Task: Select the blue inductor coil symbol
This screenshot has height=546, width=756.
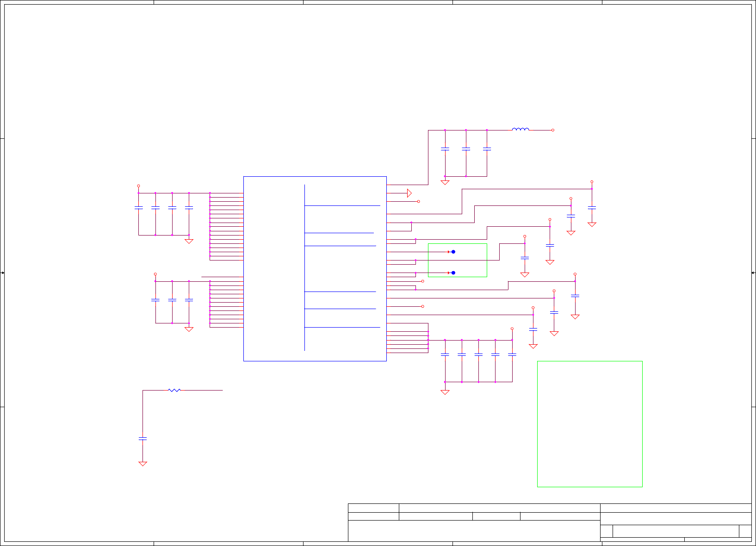Action: (x=521, y=129)
